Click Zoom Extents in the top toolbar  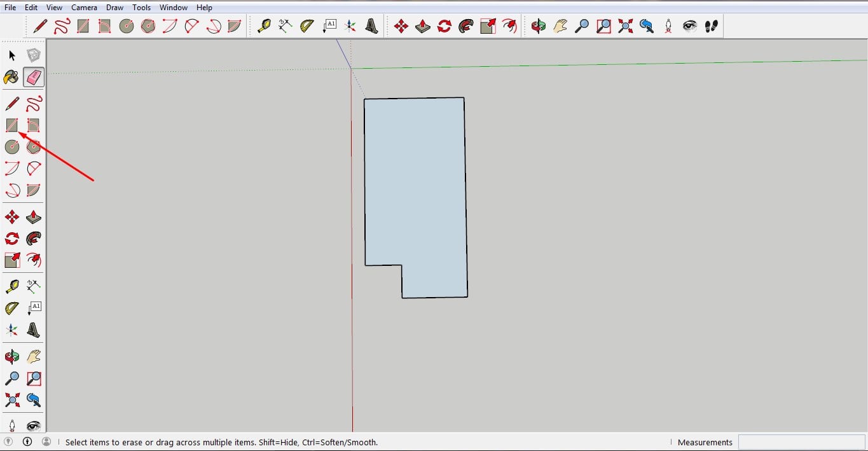pos(625,26)
